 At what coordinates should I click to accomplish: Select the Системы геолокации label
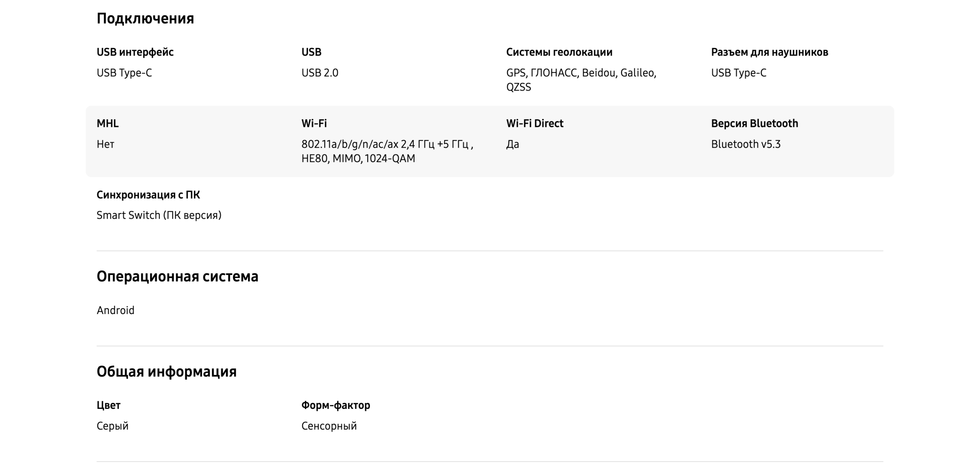559,52
